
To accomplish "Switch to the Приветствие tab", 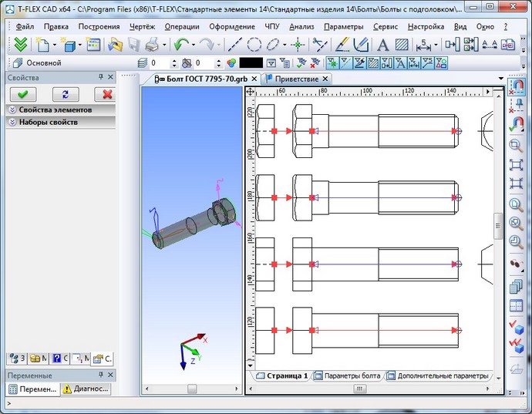I will click(297, 79).
